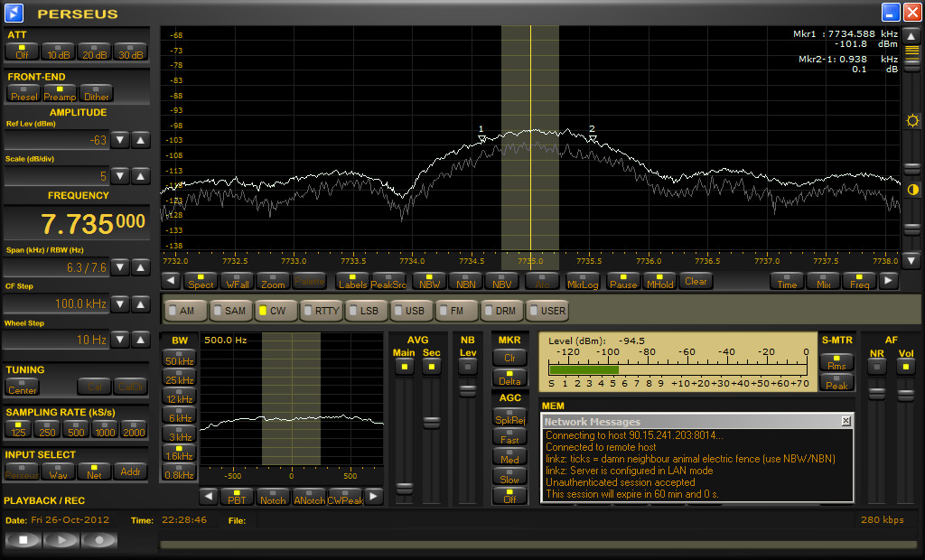This screenshot has height=560, width=925.
Task: Select 0.8kHz bandwidth
Action: pos(180,471)
